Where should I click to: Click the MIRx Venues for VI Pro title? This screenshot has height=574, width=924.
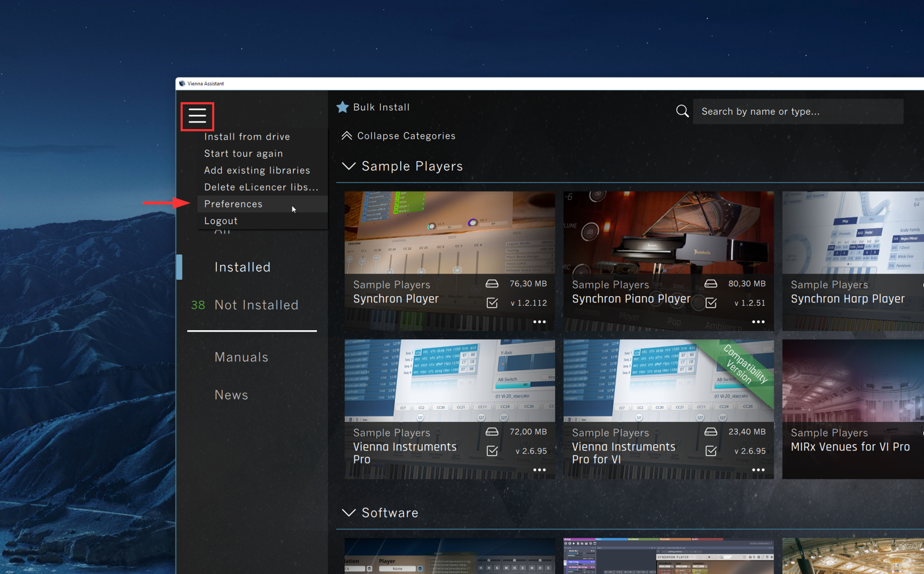pos(850,447)
